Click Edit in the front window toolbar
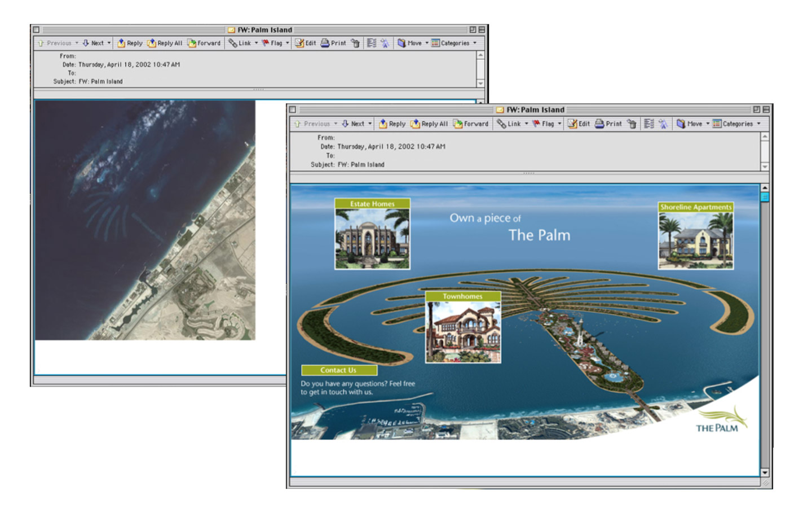 pos(579,124)
